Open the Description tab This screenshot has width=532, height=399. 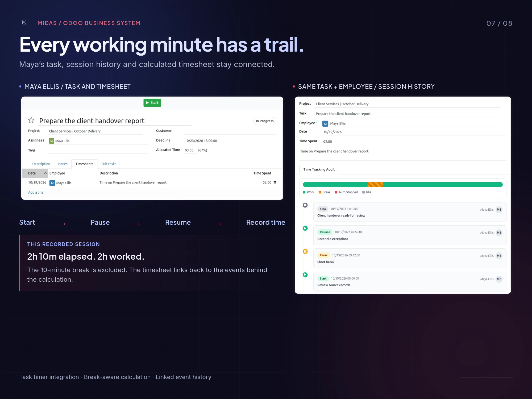coord(41,164)
